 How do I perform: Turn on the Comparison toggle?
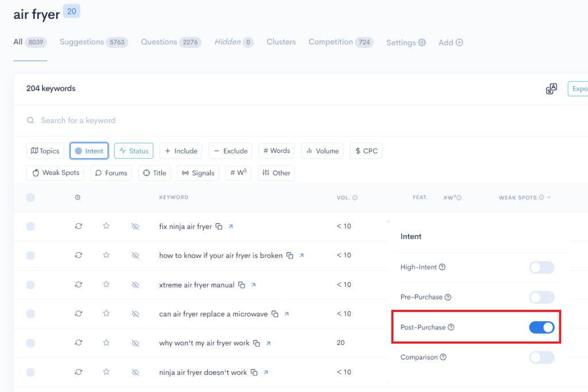coord(541,357)
